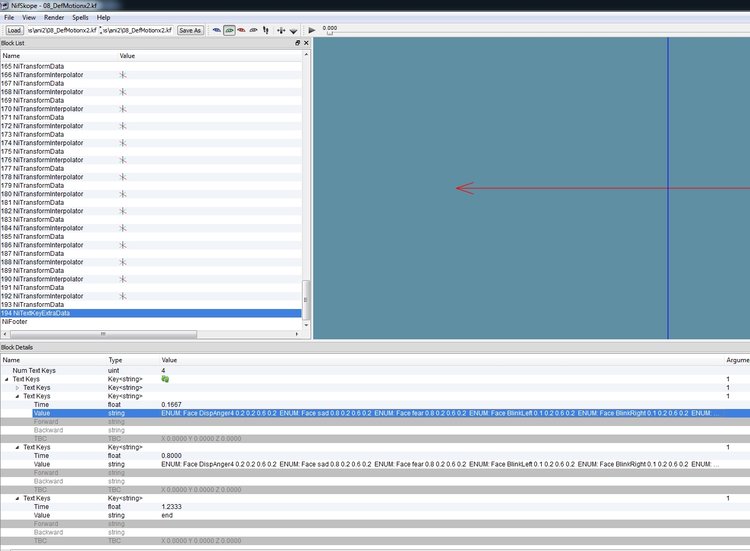Click the Time value 1.2333

[171, 507]
